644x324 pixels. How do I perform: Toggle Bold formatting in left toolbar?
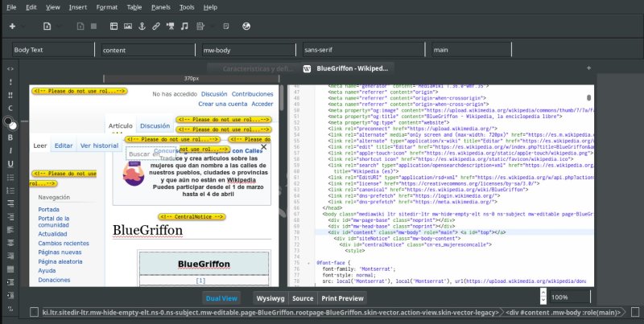click(10, 137)
